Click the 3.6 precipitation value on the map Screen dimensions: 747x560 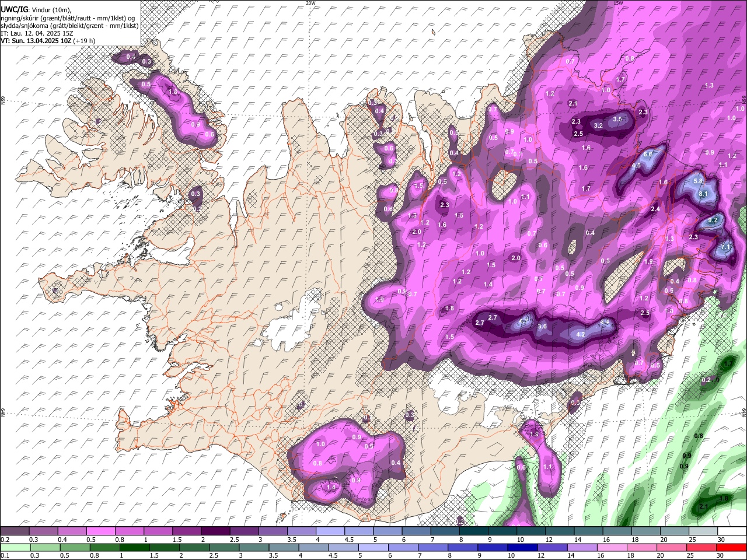[x=542, y=327]
